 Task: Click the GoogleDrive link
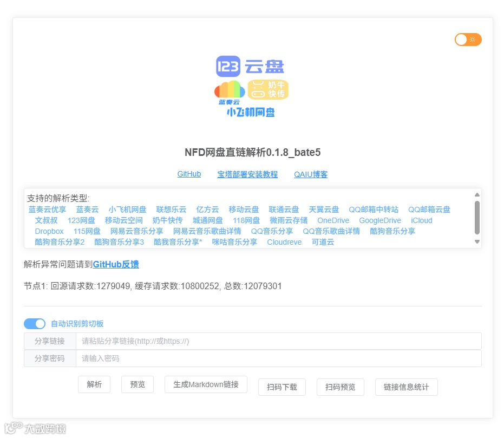pos(380,220)
